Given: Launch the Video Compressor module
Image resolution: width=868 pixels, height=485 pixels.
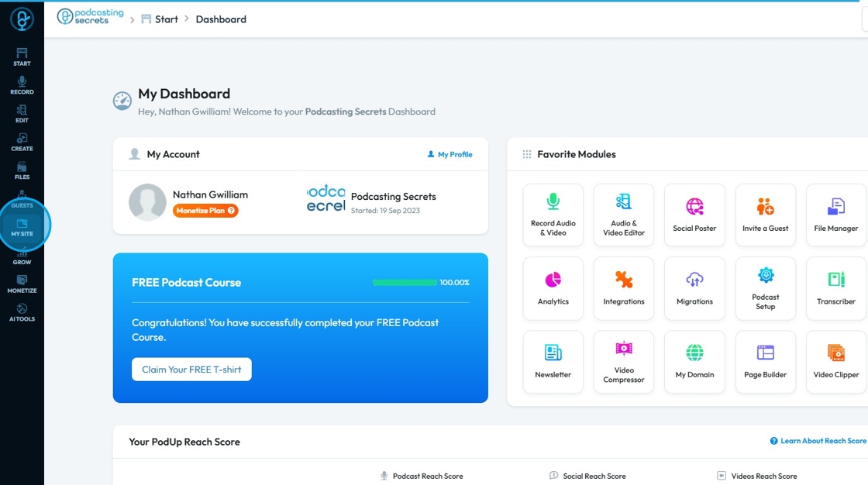Looking at the screenshot, I should (624, 362).
